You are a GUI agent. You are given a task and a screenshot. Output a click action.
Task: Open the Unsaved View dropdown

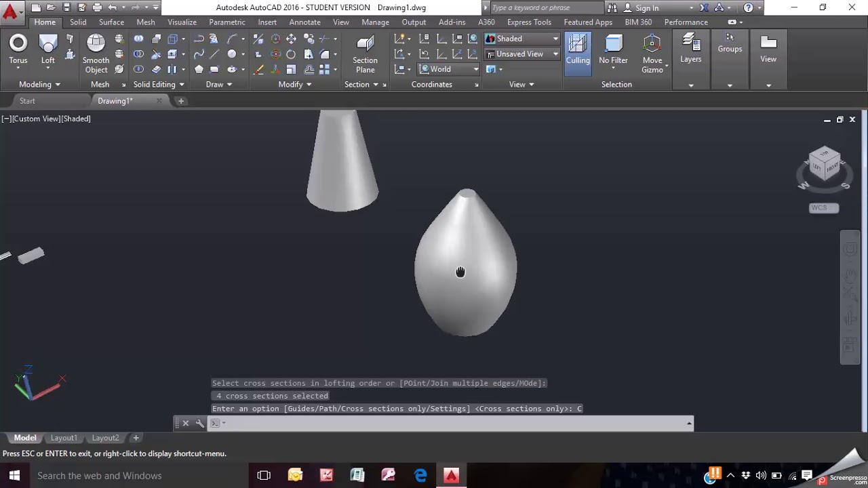pos(522,54)
